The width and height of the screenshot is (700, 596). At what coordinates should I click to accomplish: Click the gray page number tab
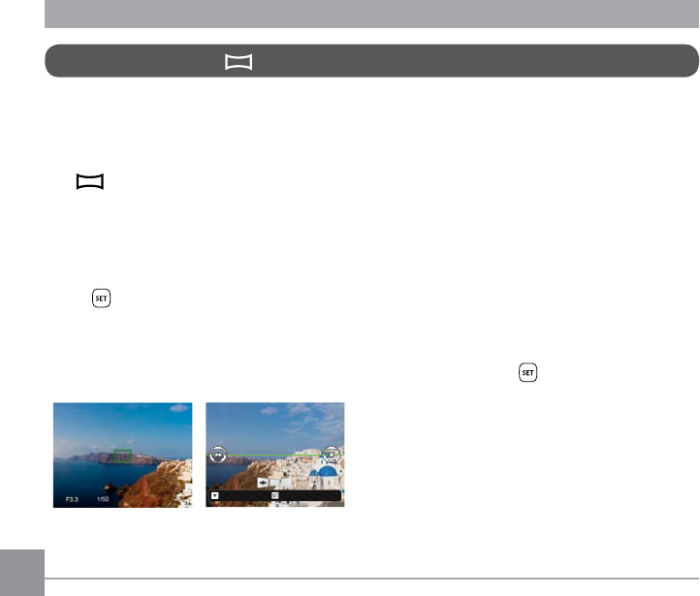[x=22, y=573]
